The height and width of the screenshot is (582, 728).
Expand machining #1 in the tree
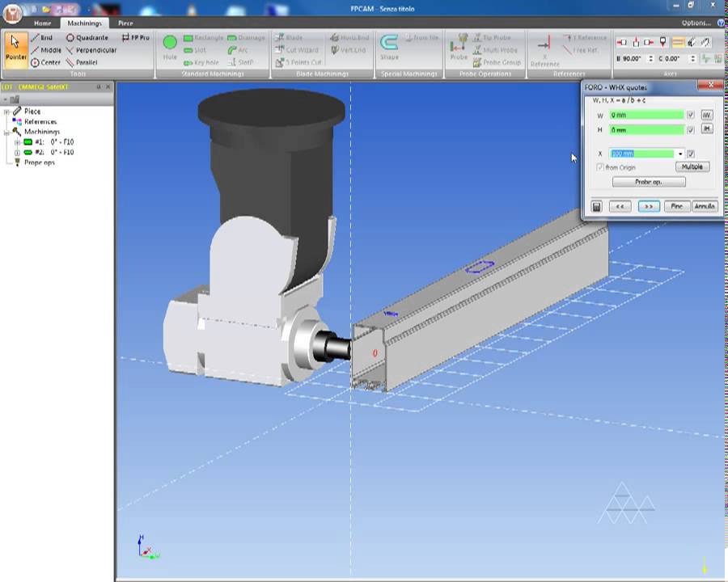click(17, 142)
